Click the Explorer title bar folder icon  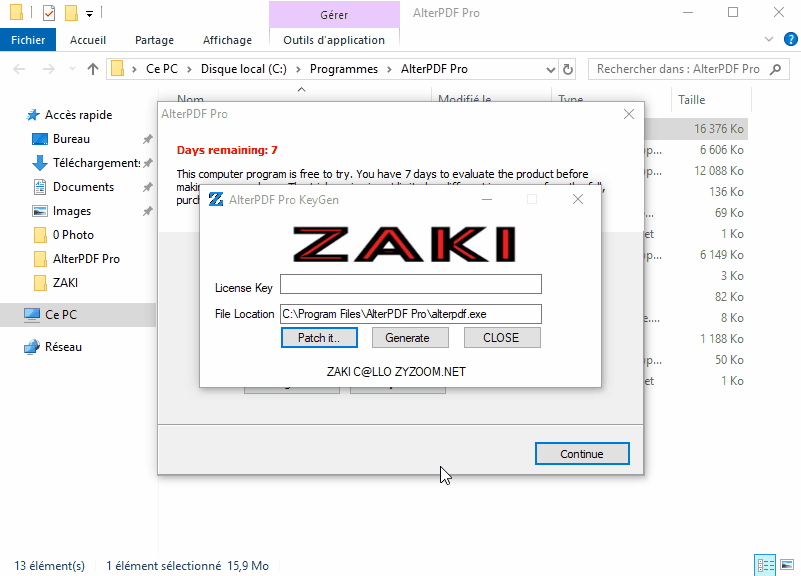point(17,12)
